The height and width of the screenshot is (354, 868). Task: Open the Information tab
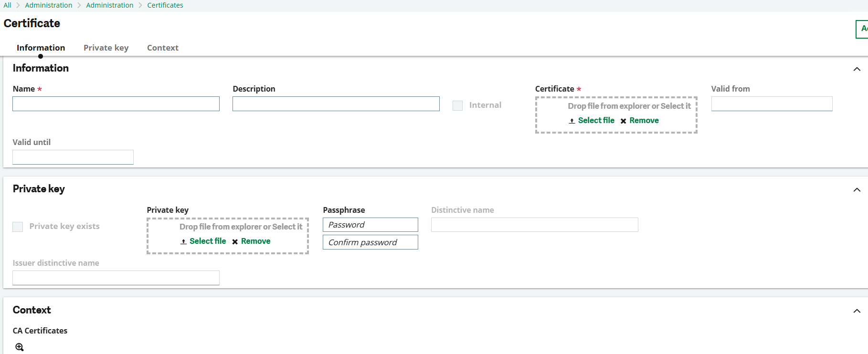tap(41, 48)
